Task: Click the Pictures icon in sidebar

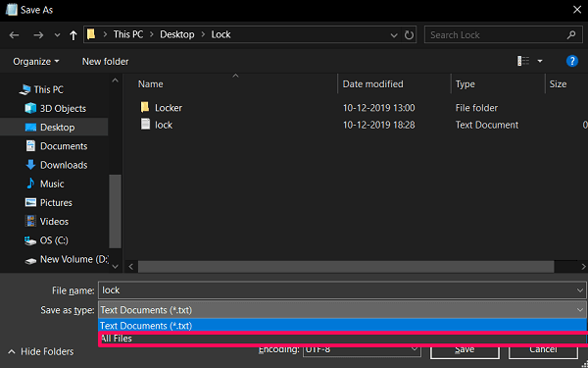Action: [x=30, y=202]
